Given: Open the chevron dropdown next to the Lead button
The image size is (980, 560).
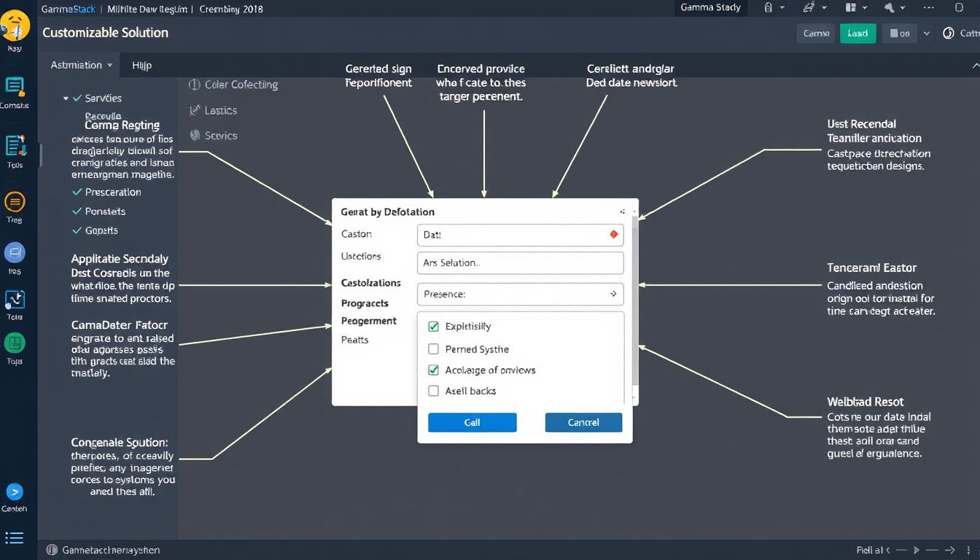Looking at the screenshot, I should 926,33.
